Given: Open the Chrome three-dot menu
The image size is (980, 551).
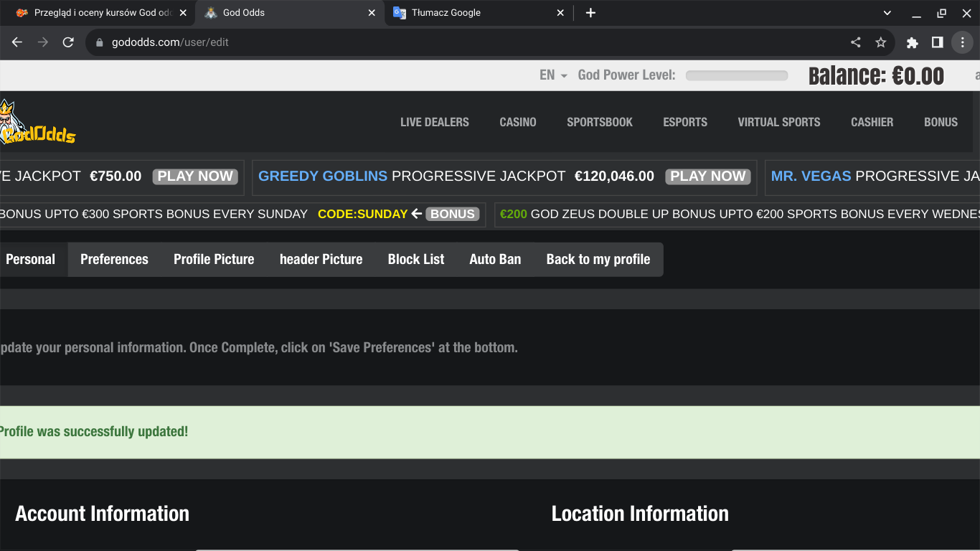Looking at the screenshot, I should [x=962, y=42].
